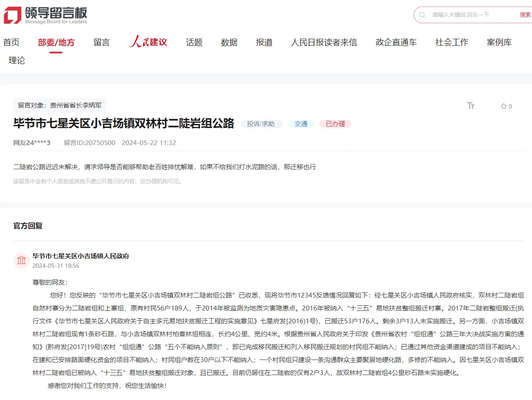Open the 交通 topic tag

click(301, 124)
